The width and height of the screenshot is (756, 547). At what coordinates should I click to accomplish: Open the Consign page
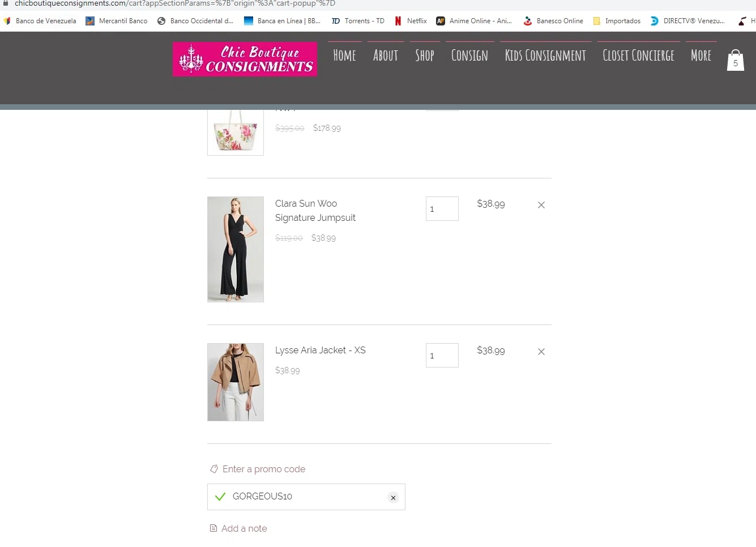469,55
